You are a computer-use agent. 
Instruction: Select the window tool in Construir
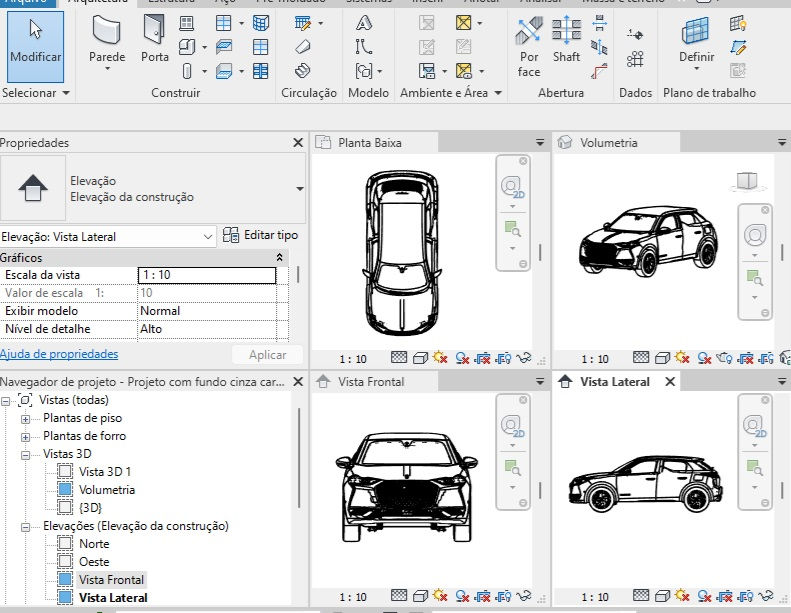click(187, 23)
